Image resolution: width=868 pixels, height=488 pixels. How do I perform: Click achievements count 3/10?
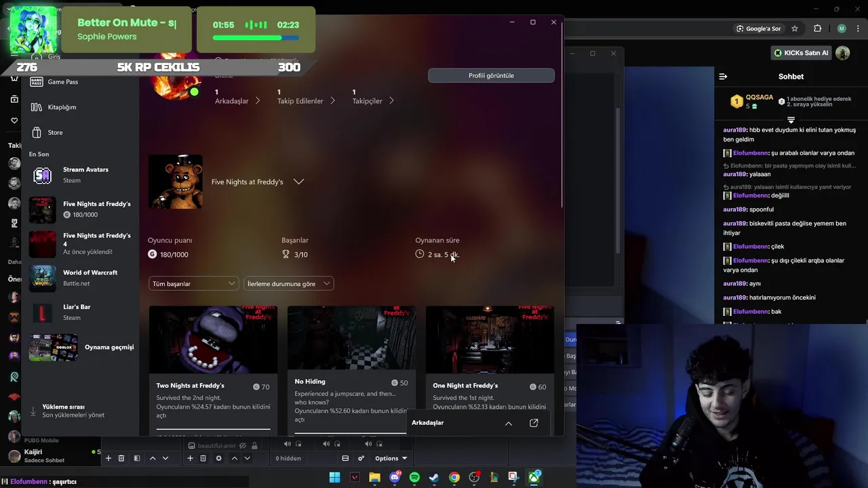pyautogui.click(x=300, y=254)
